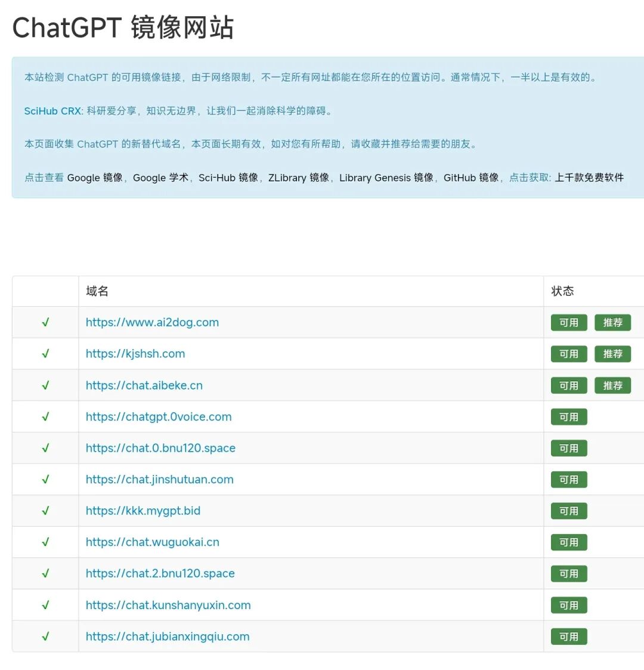
Task: Click the check mark for chat.kunshanyuxin.com row
Action: pos(46,605)
